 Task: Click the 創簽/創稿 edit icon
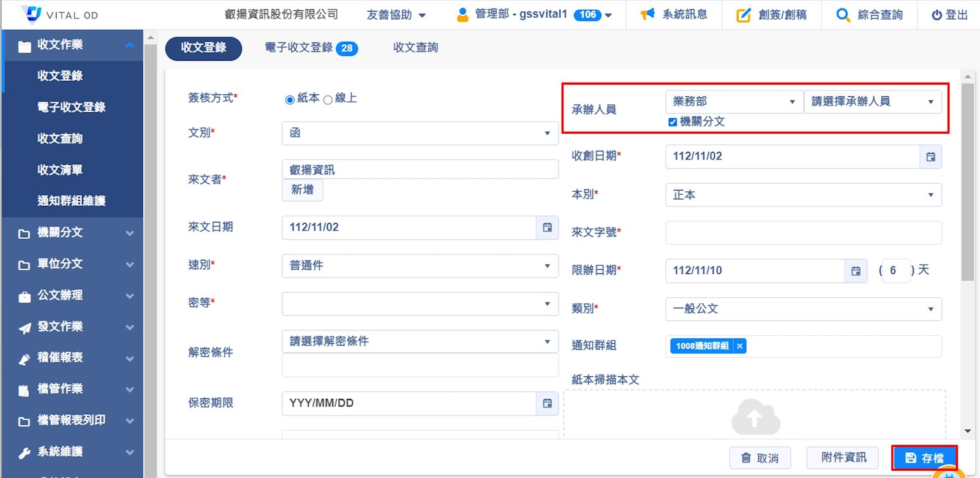coord(743,15)
